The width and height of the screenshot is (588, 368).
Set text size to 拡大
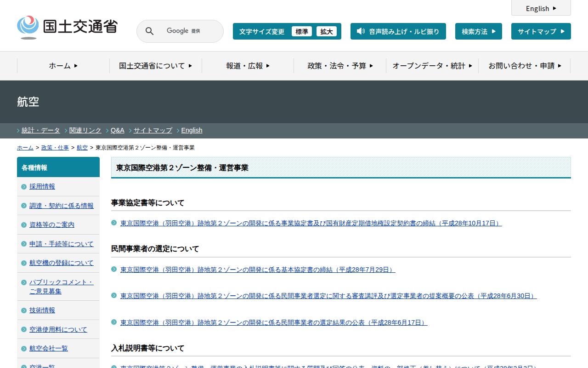click(x=326, y=32)
